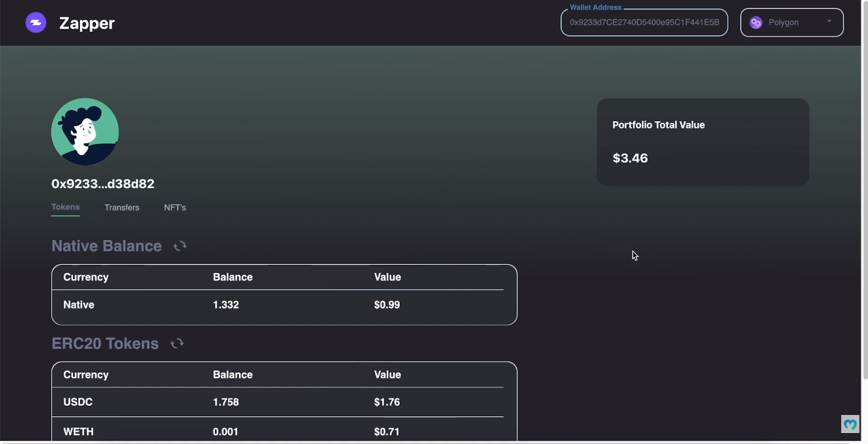Select the WETH token row
The height and width of the screenshot is (444, 868).
click(x=278, y=432)
